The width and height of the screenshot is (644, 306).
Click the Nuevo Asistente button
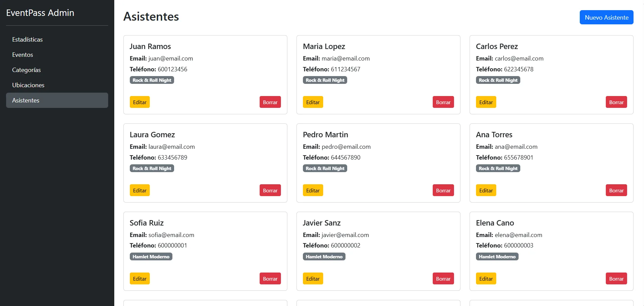point(606,17)
